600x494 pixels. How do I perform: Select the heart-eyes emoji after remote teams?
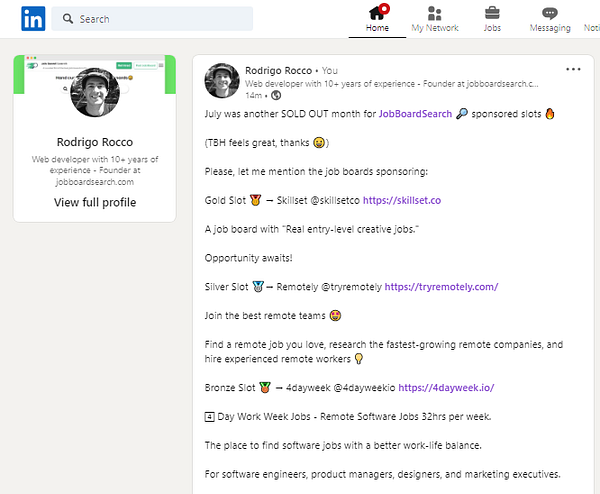pyautogui.click(x=335, y=316)
